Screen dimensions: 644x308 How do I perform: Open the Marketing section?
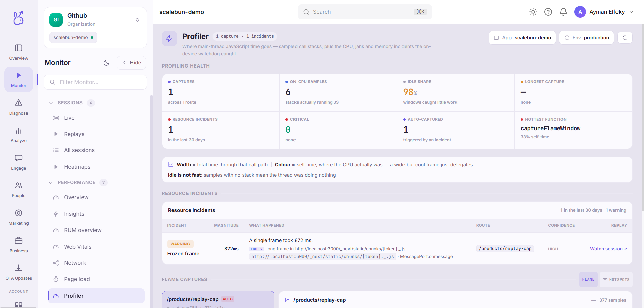point(19,217)
